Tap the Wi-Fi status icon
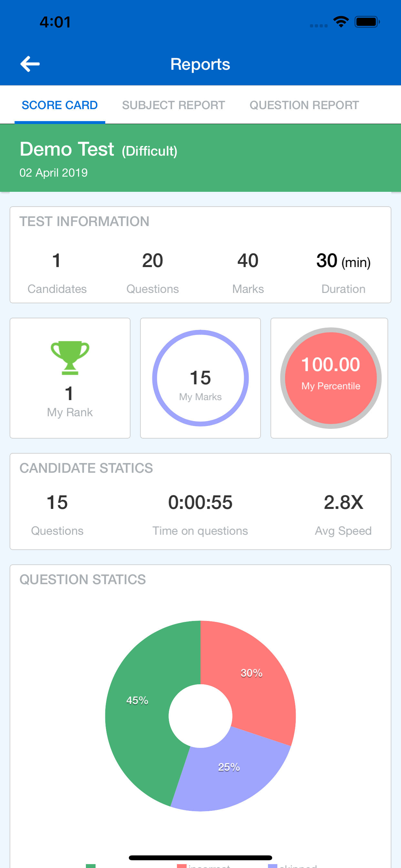This screenshot has width=401, height=868. pyautogui.click(x=341, y=22)
